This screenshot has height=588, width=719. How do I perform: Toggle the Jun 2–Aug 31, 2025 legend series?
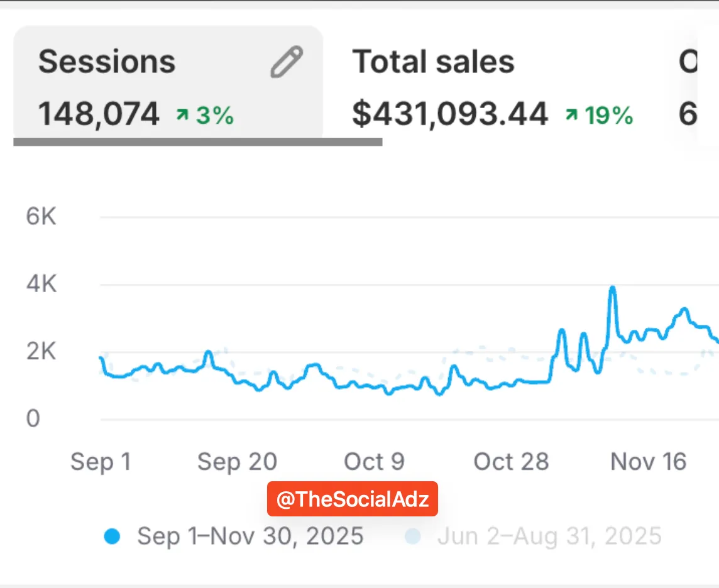(x=549, y=536)
